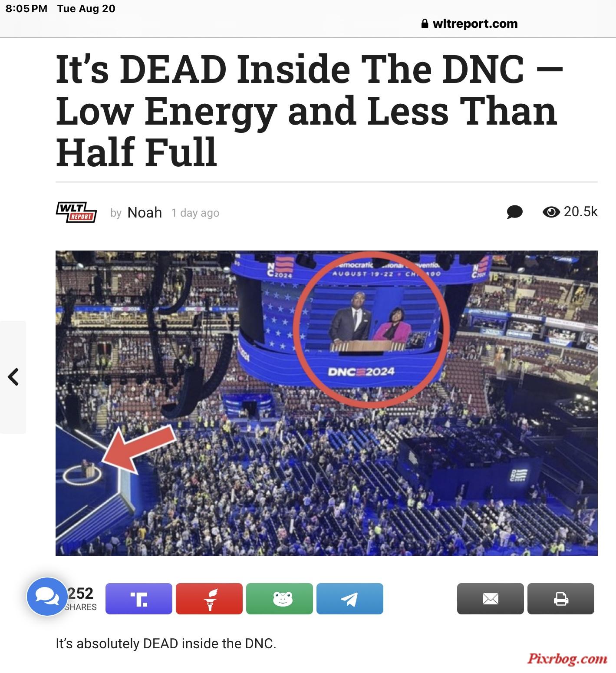Click author name Noah
616x673 pixels.
coord(145,212)
